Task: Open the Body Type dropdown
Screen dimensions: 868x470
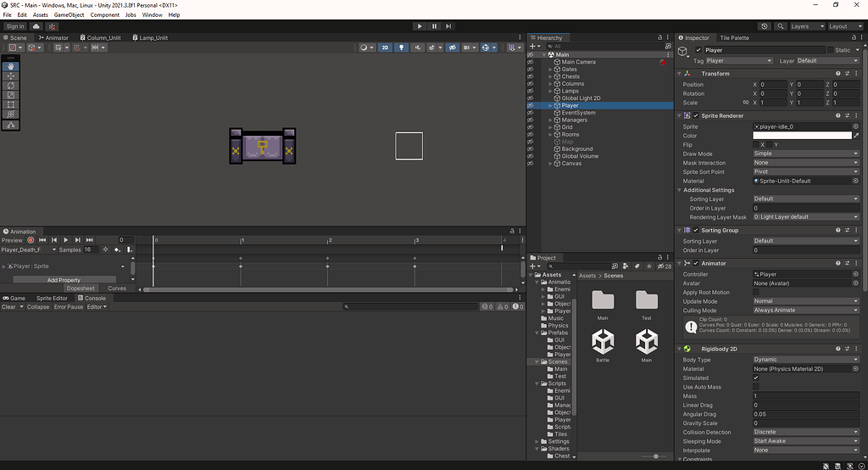Action: pos(805,360)
